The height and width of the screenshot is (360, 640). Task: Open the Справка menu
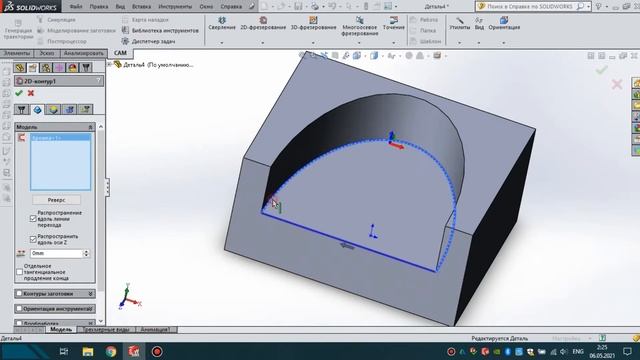click(231, 7)
